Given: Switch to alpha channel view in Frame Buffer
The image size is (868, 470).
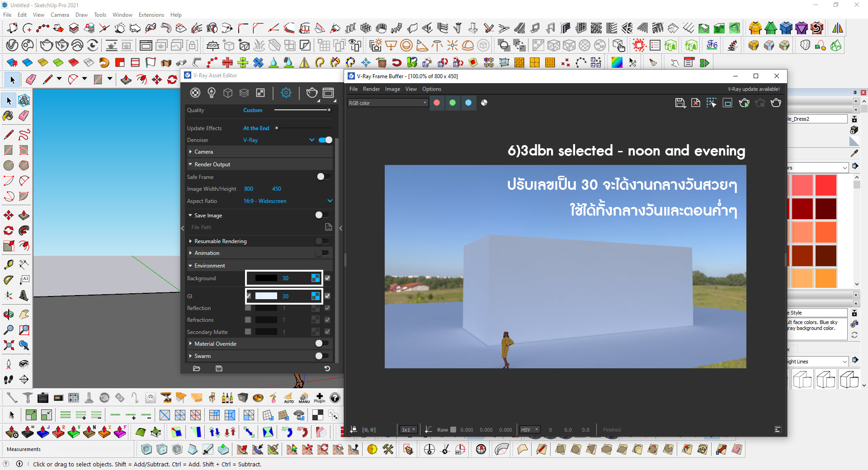Looking at the screenshot, I should point(484,103).
